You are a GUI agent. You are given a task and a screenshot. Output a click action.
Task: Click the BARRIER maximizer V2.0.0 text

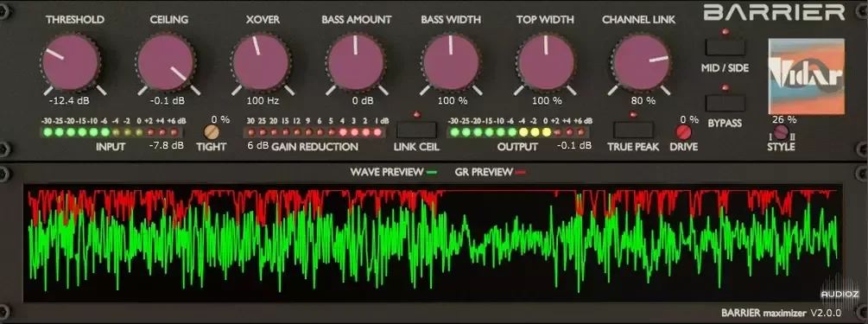781,313
